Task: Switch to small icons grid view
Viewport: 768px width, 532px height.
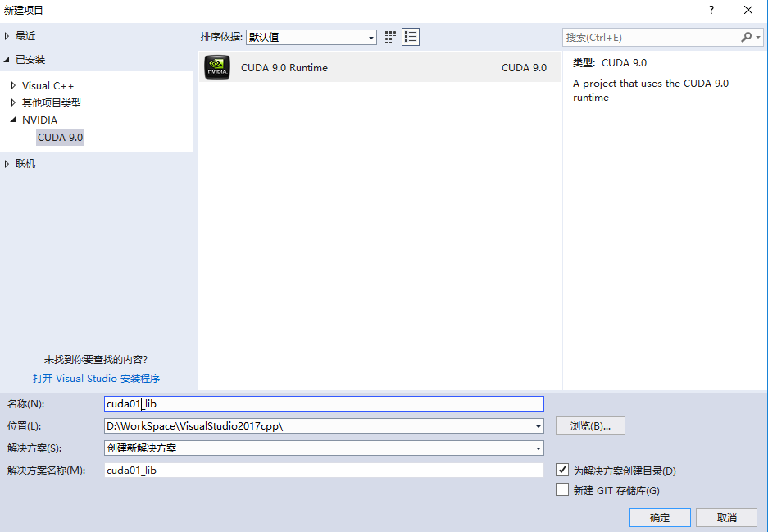Action: 390,37
